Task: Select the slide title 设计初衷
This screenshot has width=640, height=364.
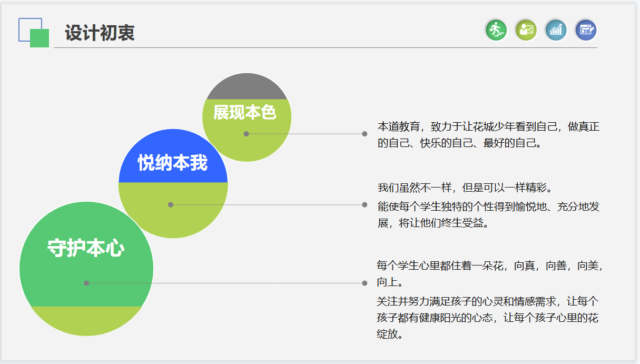Action: pyautogui.click(x=100, y=33)
